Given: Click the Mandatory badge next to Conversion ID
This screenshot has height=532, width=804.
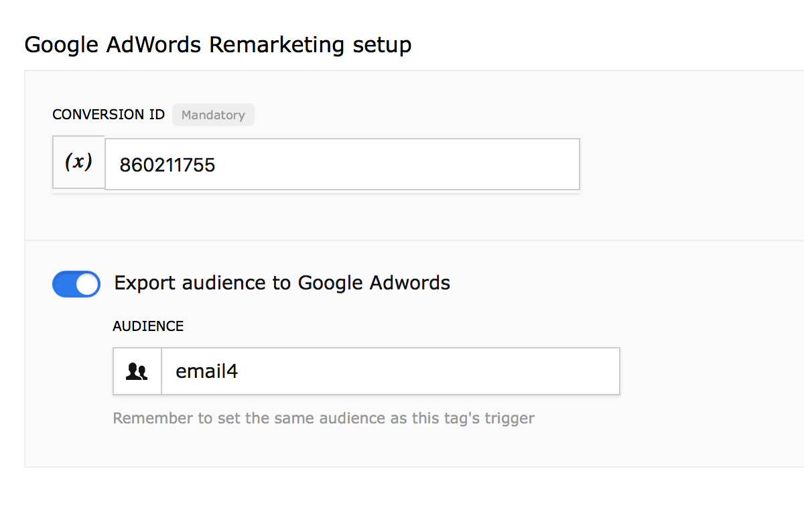Looking at the screenshot, I should [213, 115].
